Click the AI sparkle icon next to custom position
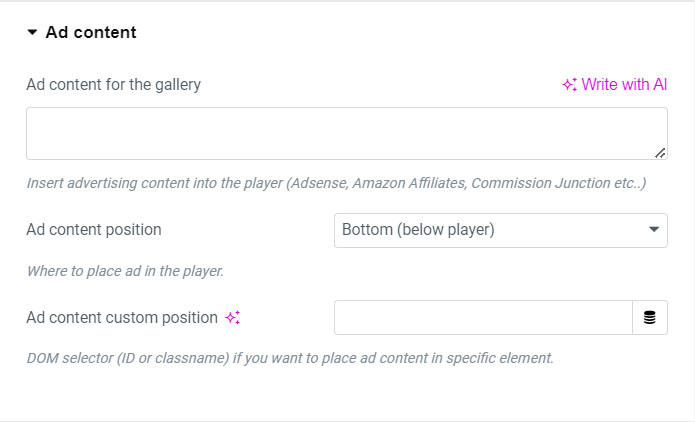This screenshot has width=695, height=422. point(232,318)
